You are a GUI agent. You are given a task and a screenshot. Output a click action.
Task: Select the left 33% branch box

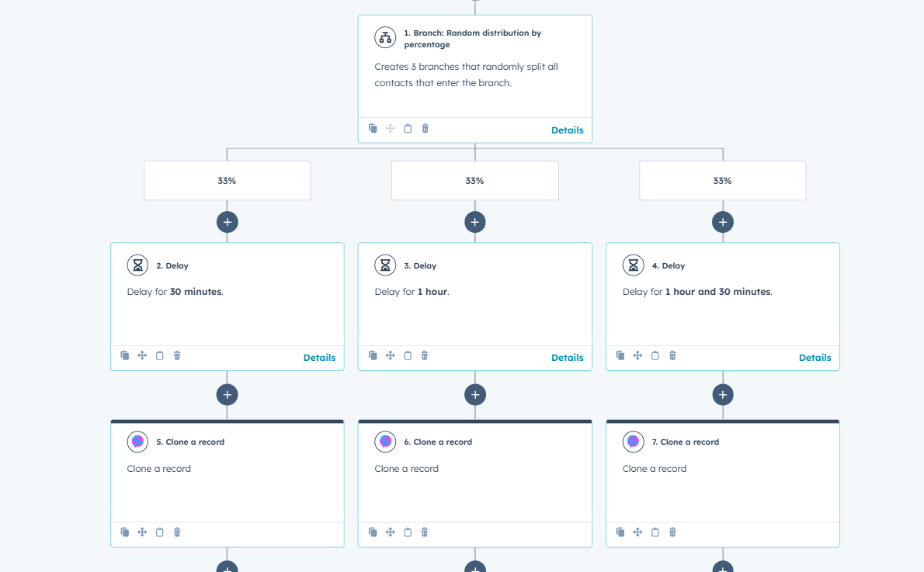(x=227, y=181)
